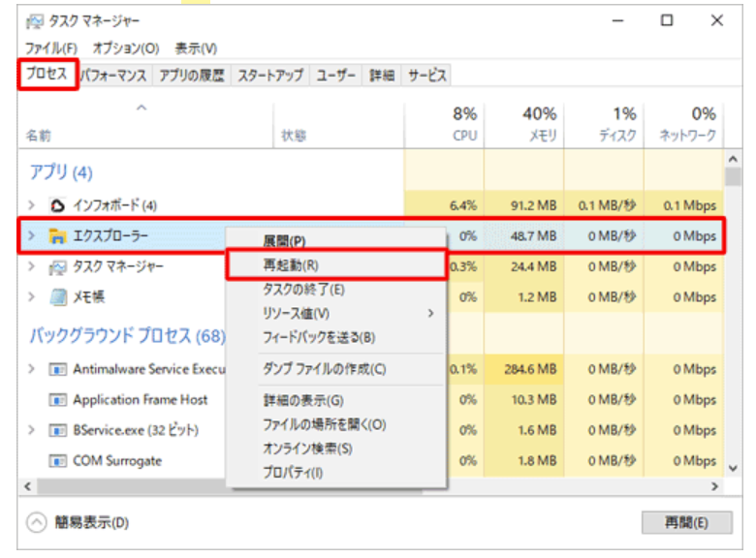
Task: Click the 簡易表示(D) link
Action: coord(92,523)
